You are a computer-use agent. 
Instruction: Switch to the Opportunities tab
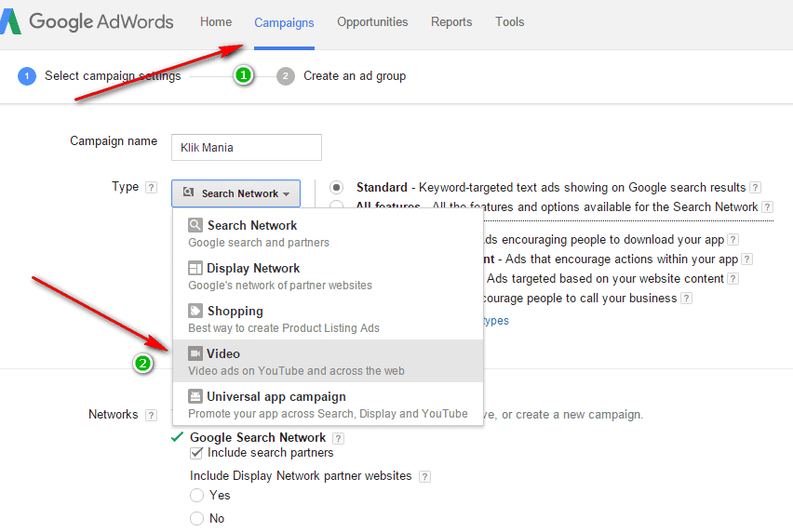click(x=372, y=21)
